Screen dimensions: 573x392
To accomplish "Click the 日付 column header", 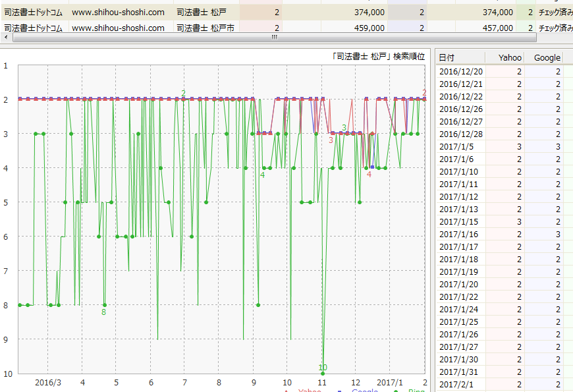I will click(460, 57).
